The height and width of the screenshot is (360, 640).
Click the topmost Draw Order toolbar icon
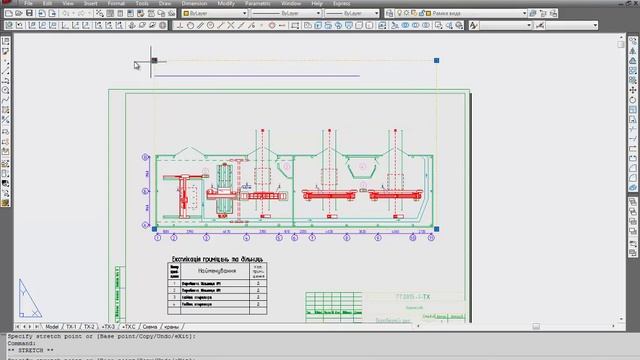coord(633,202)
